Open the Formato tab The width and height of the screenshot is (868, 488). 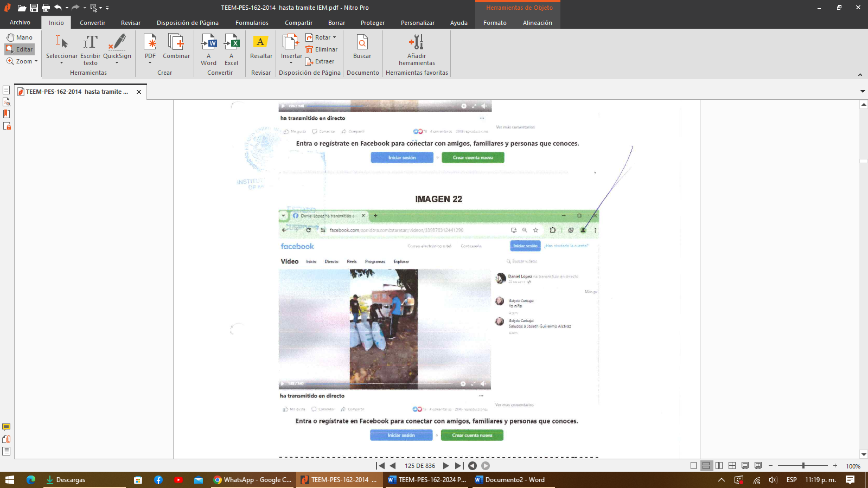pos(495,23)
